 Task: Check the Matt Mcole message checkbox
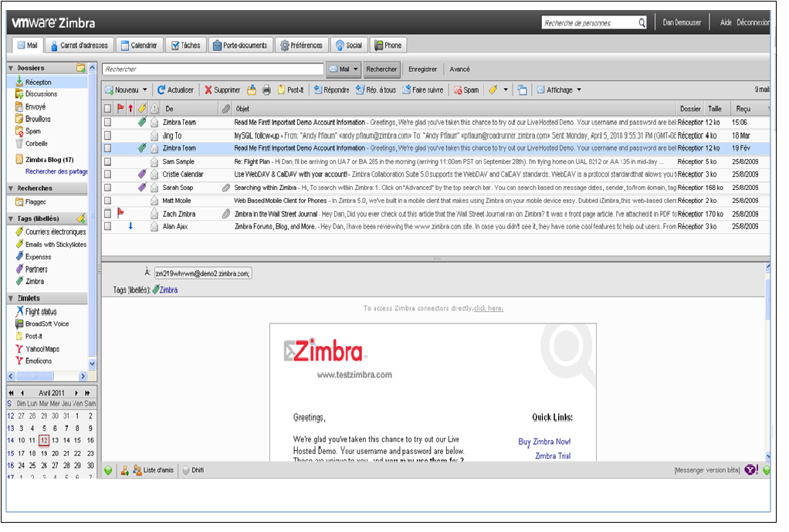[107, 200]
